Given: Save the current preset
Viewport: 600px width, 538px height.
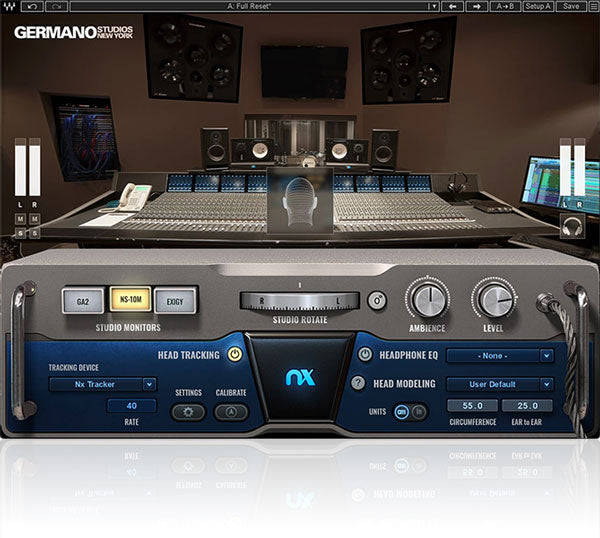Looking at the screenshot, I should point(571,6).
